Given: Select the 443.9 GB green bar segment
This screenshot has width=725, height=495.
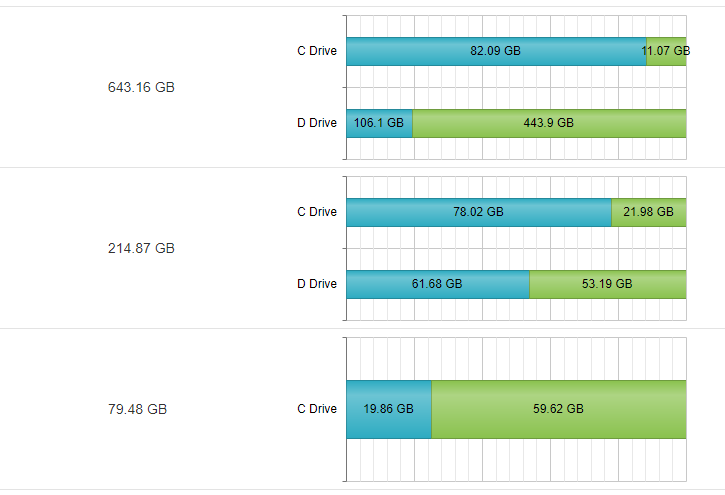Looking at the screenshot, I should click(x=549, y=123).
